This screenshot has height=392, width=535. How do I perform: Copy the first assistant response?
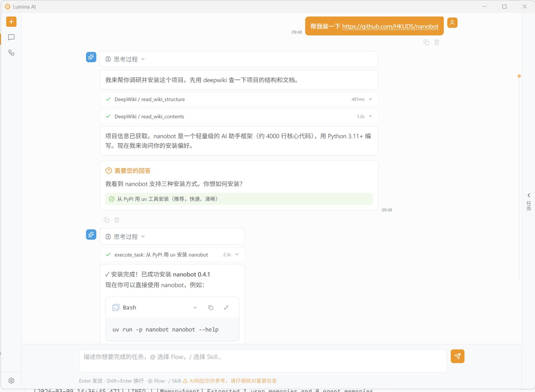click(x=107, y=220)
